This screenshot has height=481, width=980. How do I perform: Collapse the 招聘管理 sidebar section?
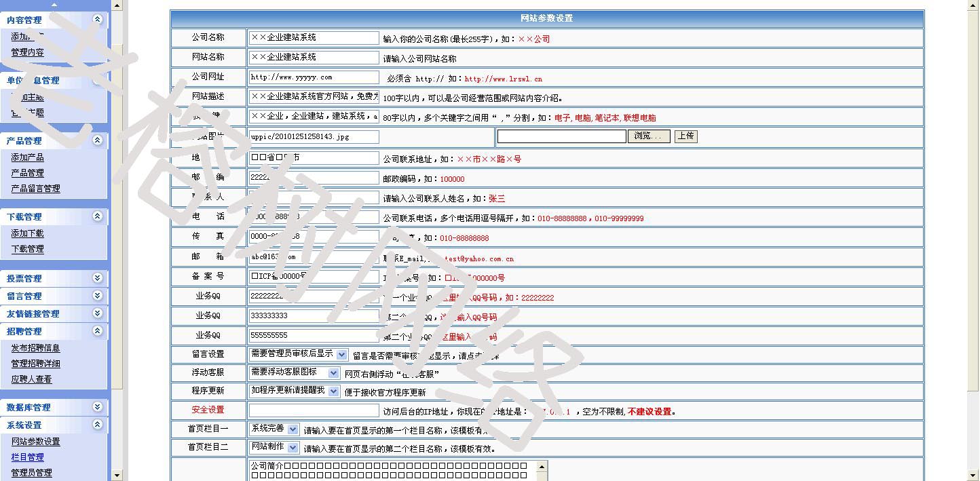pyautogui.click(x=97, y=331)
